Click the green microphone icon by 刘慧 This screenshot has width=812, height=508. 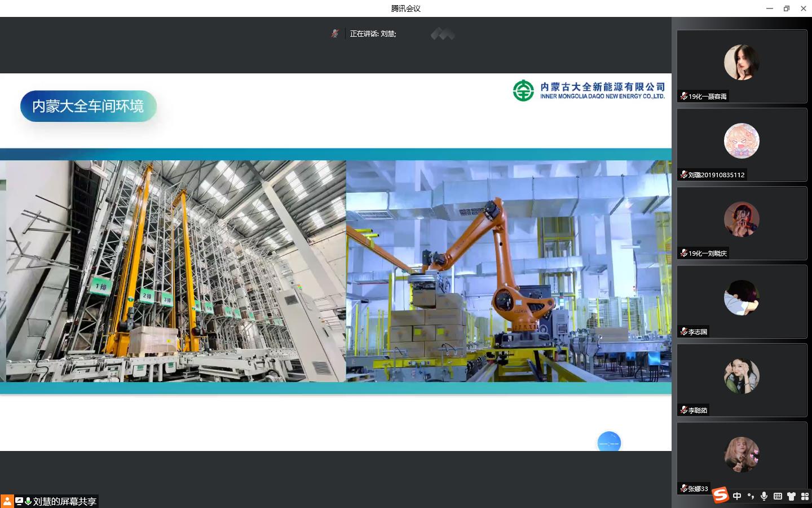(28, 501)
